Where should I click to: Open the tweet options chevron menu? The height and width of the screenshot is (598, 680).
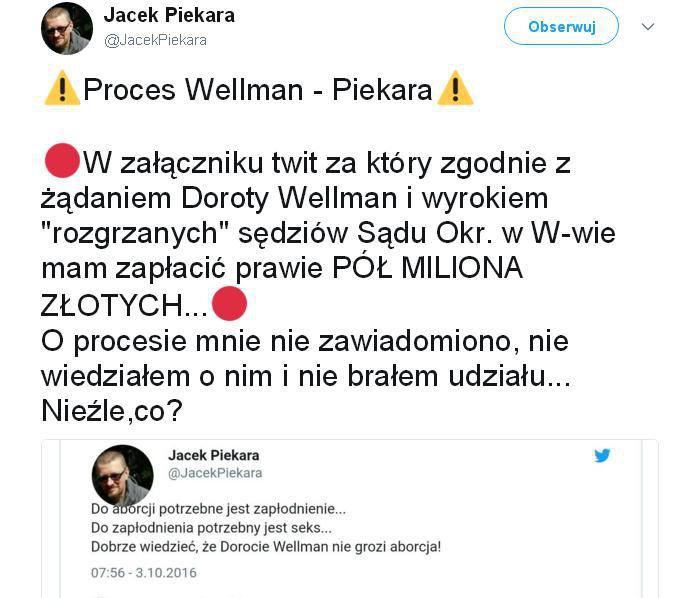pos(648,27)
